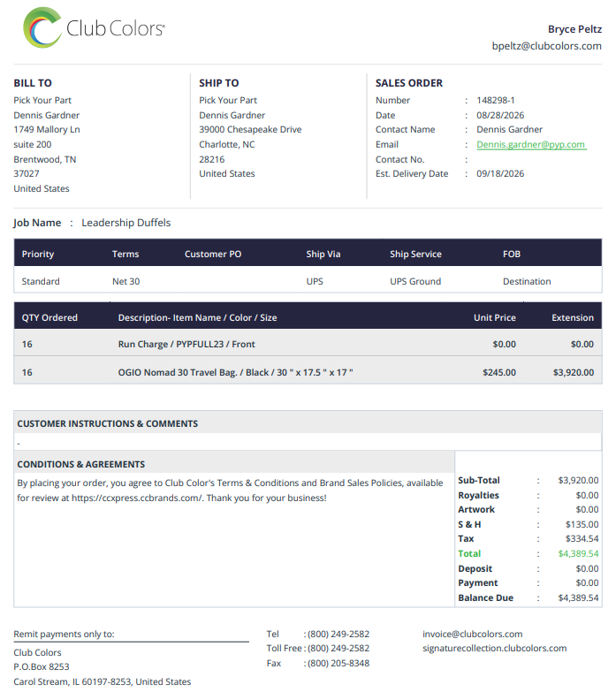Click the Club Colors logo icon
Viewport: 616px width, 692px height.
42,27
